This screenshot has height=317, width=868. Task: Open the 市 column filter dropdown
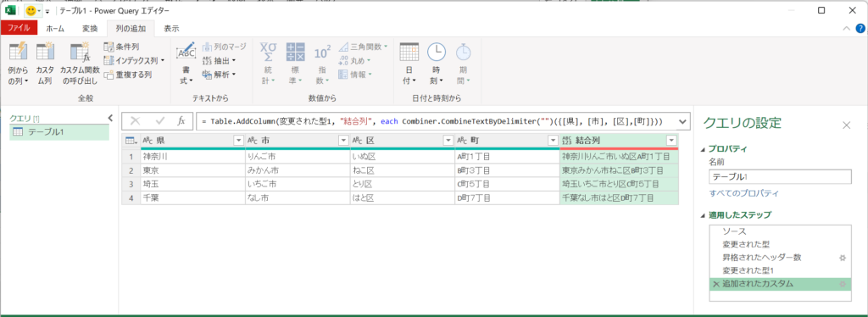[x=343, y=141]
